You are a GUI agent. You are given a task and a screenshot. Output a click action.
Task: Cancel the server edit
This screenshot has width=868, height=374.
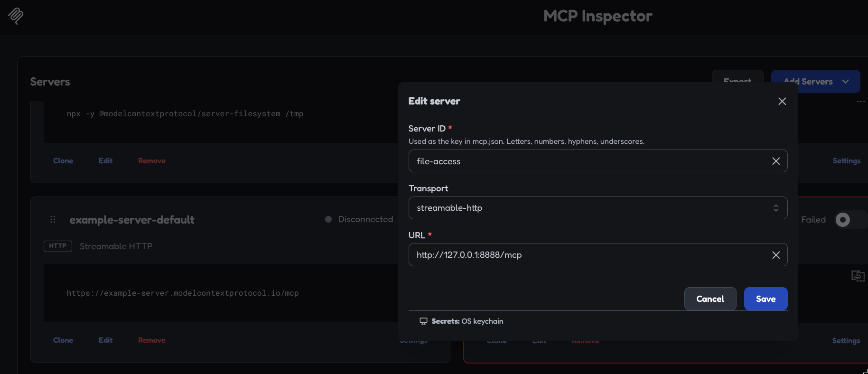[710, 299]
